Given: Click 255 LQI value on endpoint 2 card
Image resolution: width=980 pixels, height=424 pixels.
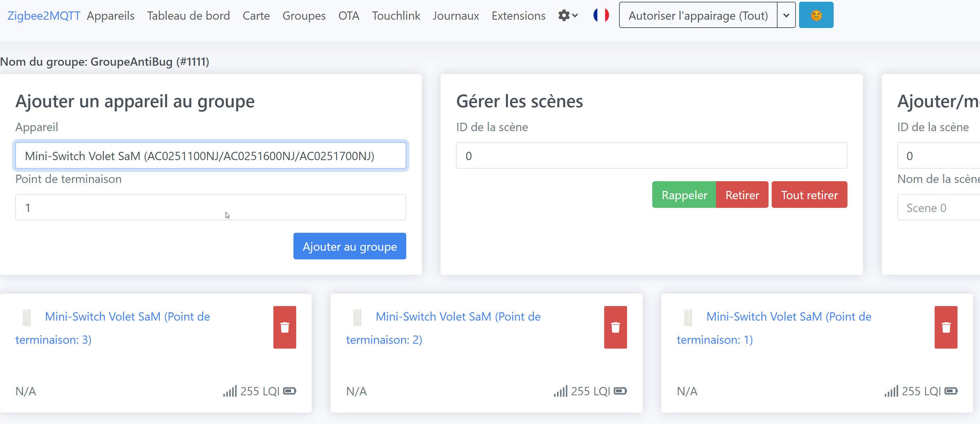Looking at the screenshot, I should 590,391.
